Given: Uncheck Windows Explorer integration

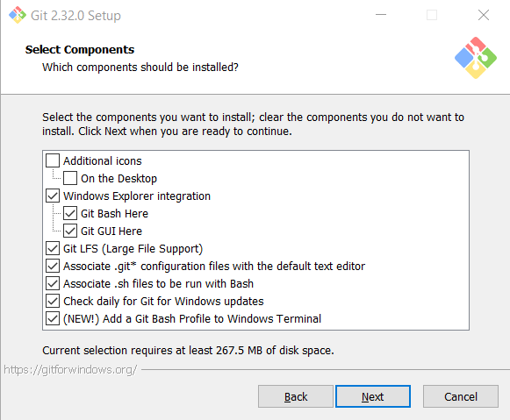Looking at the screenshot, I should tap(53, 196).
